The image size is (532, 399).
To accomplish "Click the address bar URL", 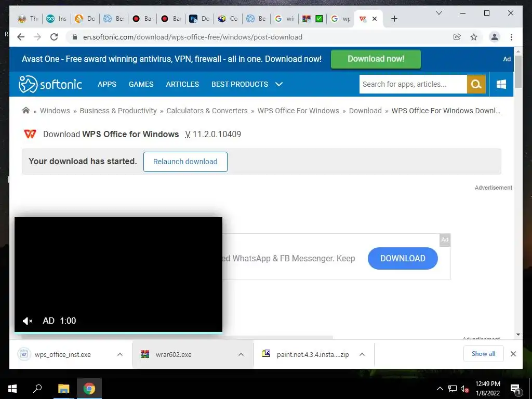I will click(193, 37).
